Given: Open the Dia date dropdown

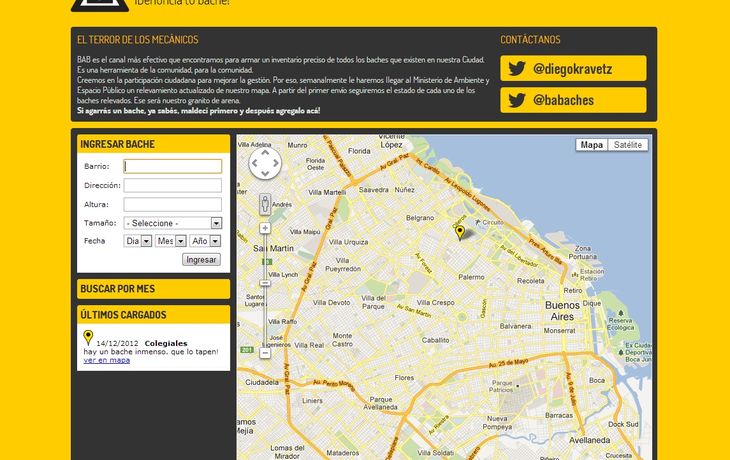Looking at the screenshot, I should tap(138, 241).
